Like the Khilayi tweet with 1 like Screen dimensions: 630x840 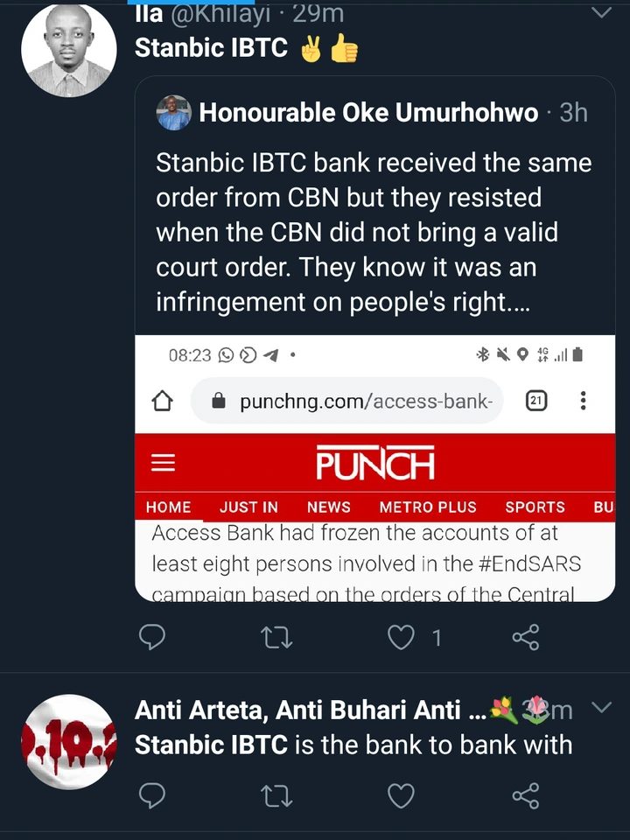coord(402,637)
